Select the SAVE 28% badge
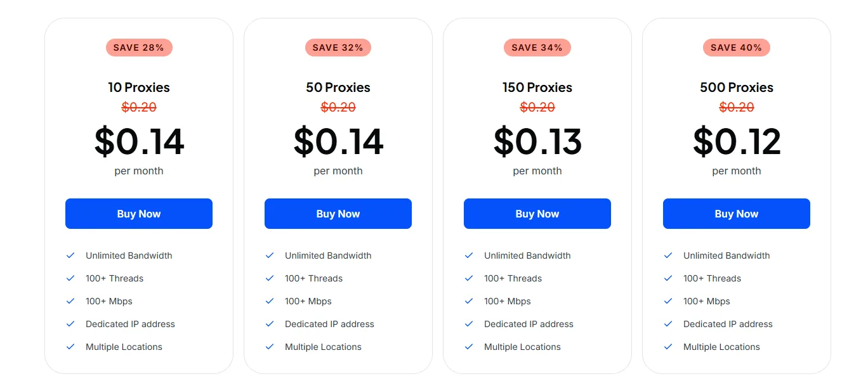This screenshot has width=868, height=388. (139, 48)
